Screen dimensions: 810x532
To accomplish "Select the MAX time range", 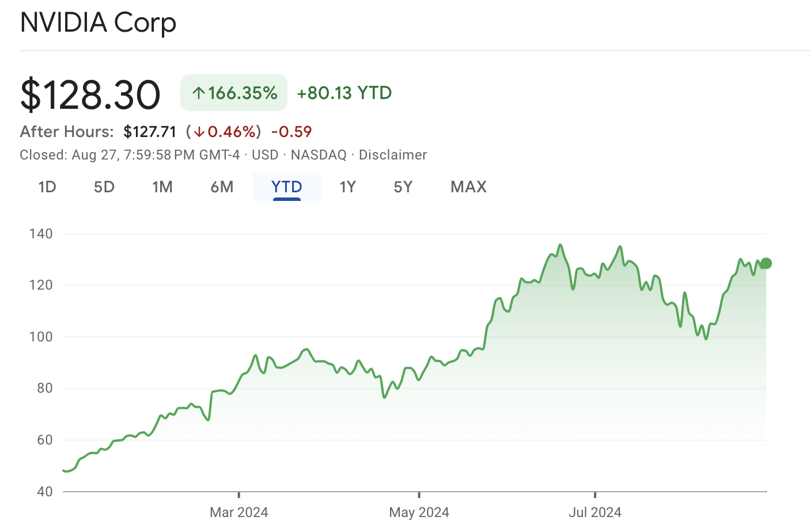I will [468, 187].
